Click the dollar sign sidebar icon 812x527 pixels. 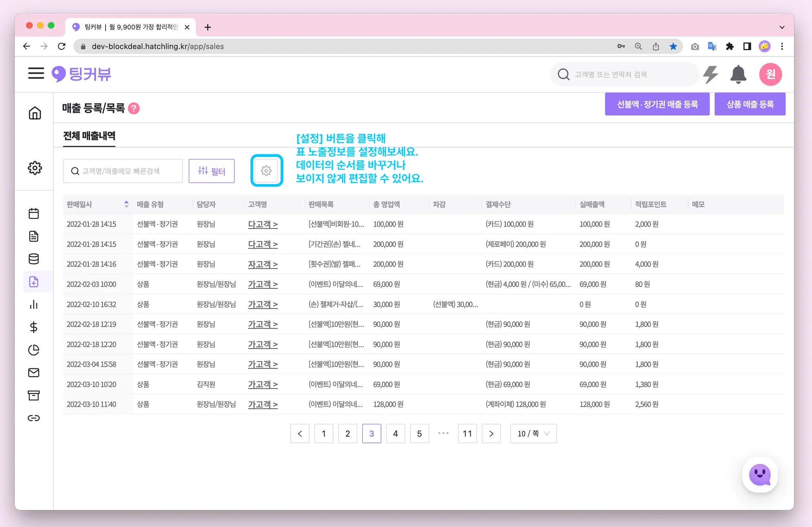pyautogui.click(x=34, y=327)
